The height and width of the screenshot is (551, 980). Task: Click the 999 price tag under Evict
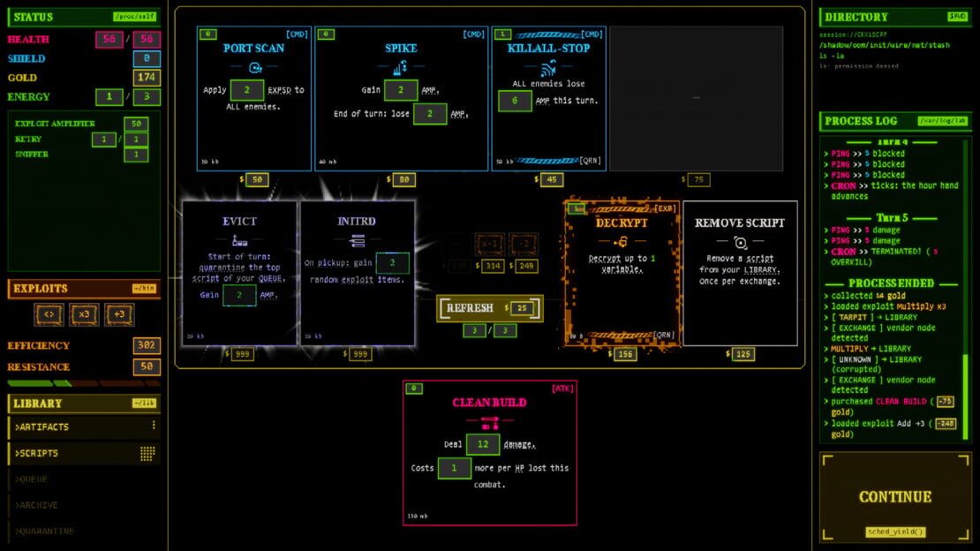(241, 355)
